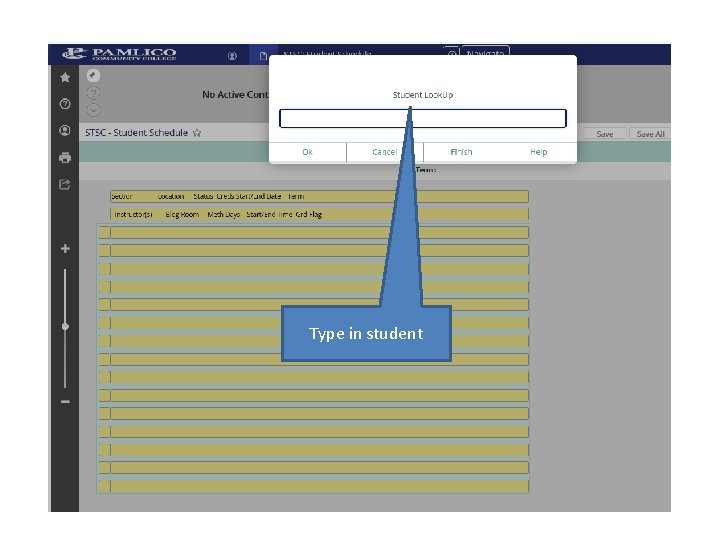Open the person icon in top bar

click(x=232, y=56)
